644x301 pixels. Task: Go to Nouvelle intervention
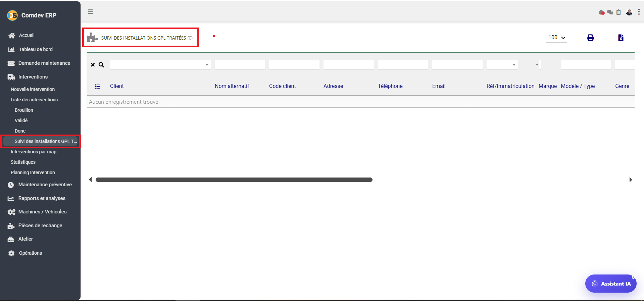tap(33, 89)
